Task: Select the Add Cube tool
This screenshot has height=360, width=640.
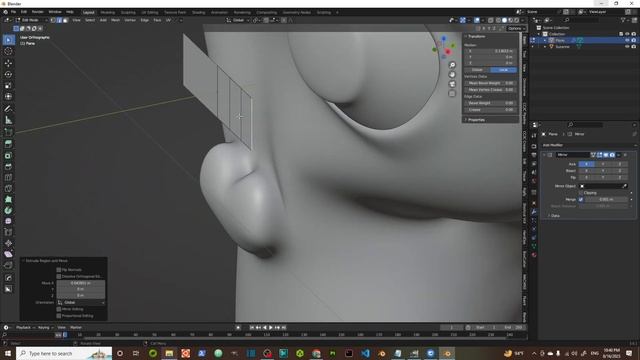Action: (8, 132)
